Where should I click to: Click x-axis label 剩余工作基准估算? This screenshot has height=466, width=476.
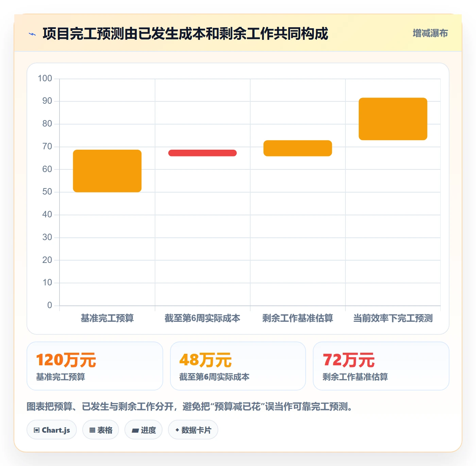pyautogui.click(x=297, y=318)
